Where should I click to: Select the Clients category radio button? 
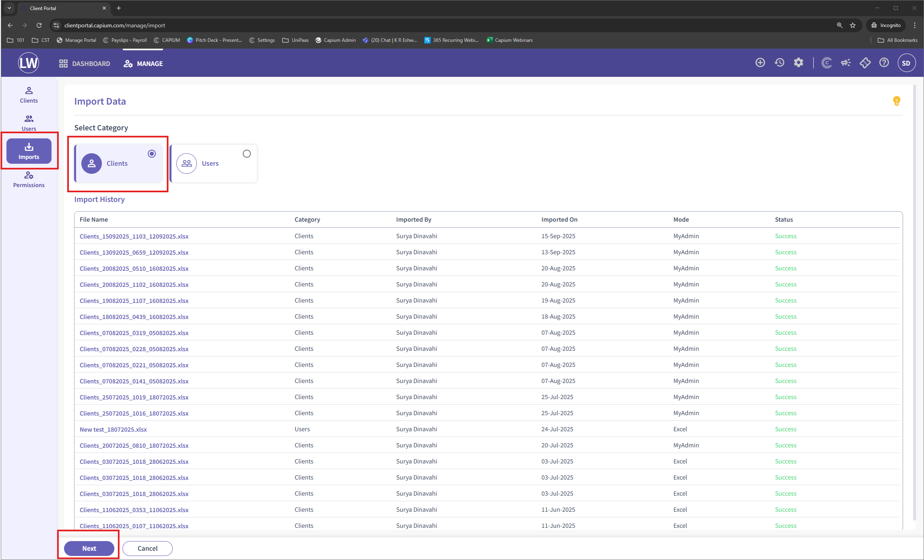pyautogui.click(x=151, y=154)
